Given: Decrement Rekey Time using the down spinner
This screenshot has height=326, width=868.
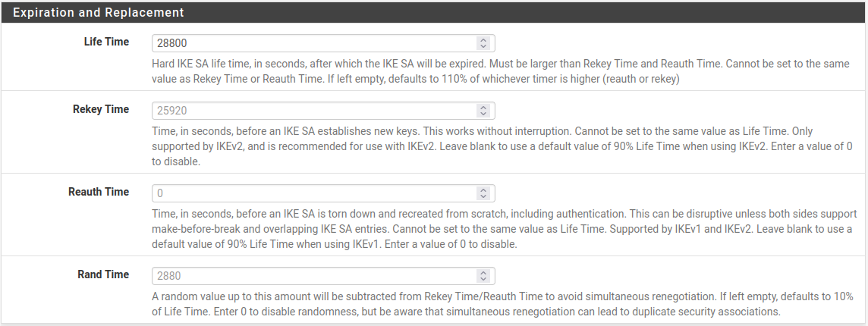Looking at the screenshot, I should pos(483,114).
